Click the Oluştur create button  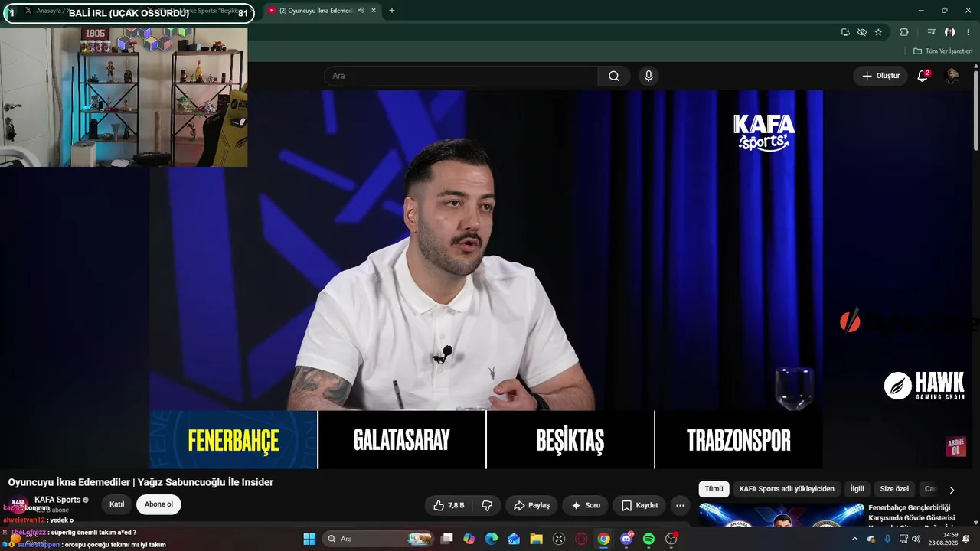880,76
